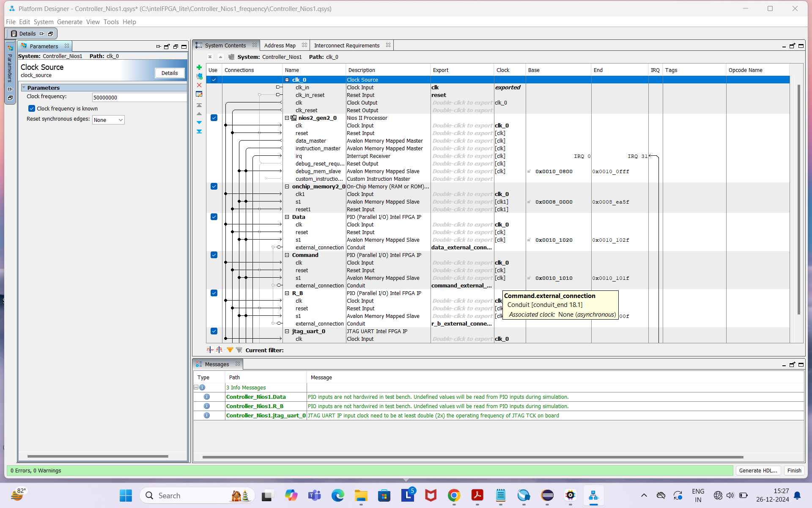Collapse the Command component node
This screenshot has height=508, width=812.
287,255
